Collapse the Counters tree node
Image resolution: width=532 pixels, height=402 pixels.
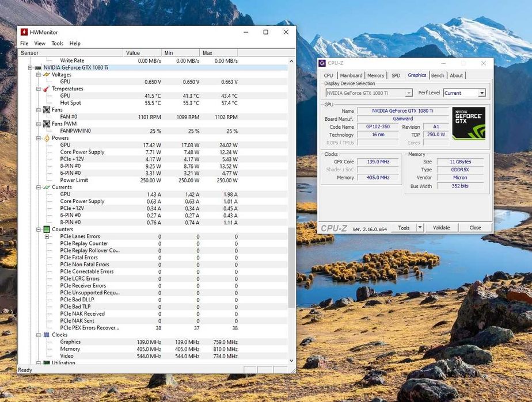point(39,229)
